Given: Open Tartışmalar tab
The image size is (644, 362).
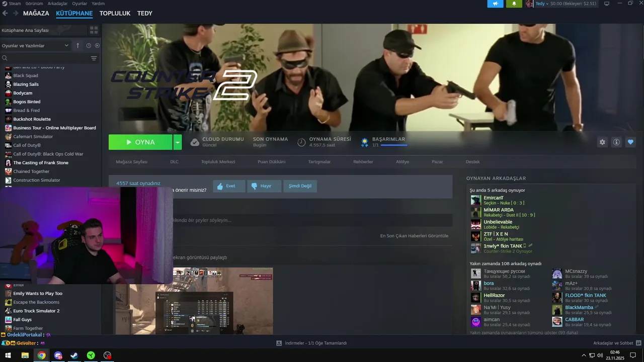Looking at the screenshot, I should click(x=319, y=162).
